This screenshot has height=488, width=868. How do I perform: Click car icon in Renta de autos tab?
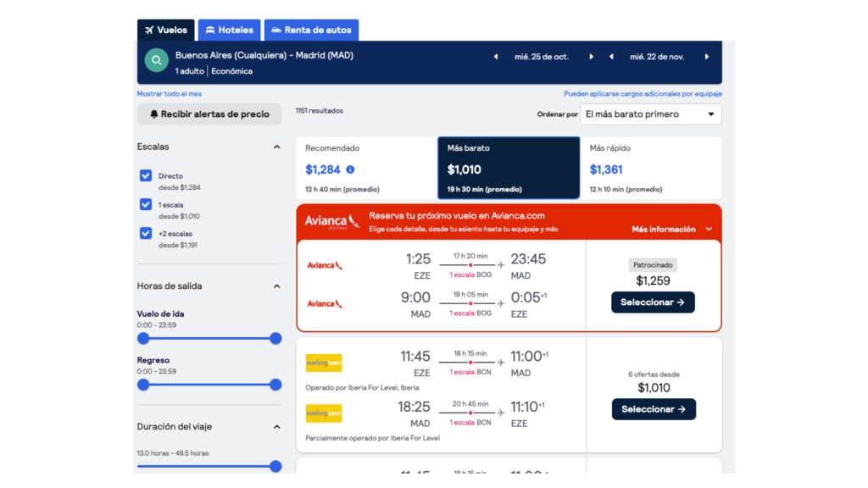pyautogui.click(x=275, y=30)
